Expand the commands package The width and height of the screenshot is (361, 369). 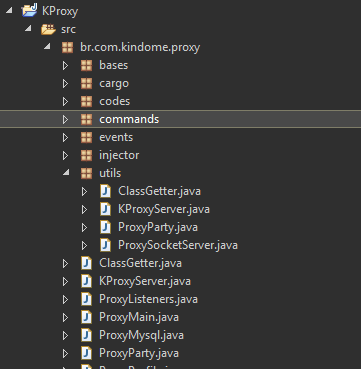click(65, 119)
